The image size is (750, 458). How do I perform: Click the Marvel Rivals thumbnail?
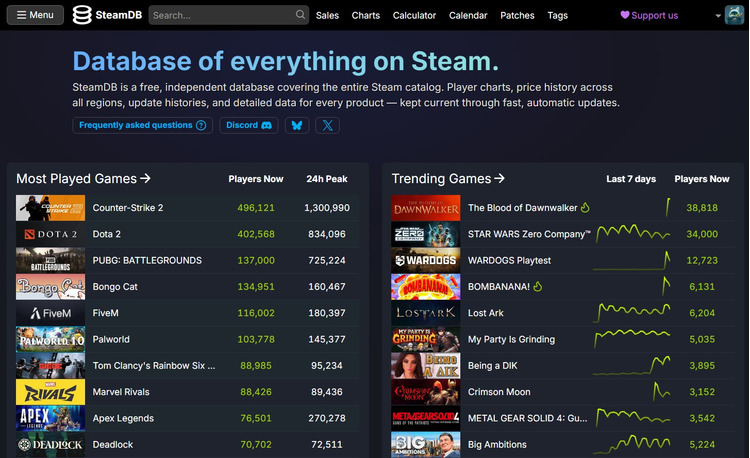(50, 392)
